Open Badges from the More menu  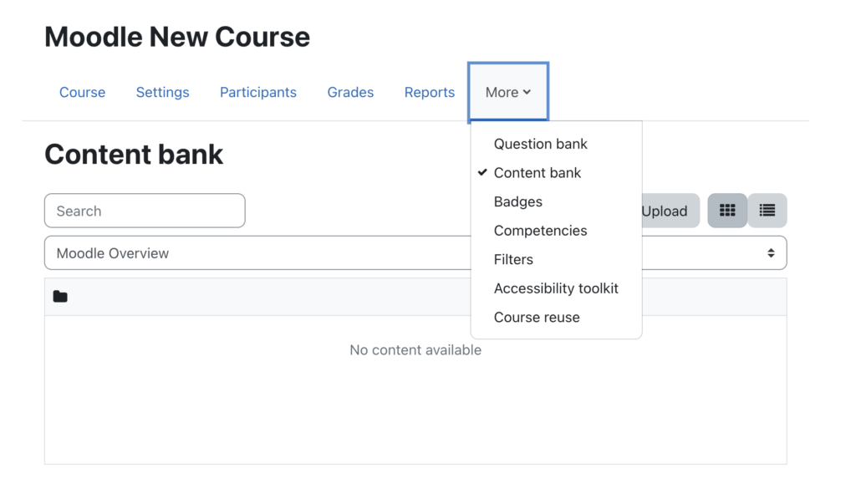tap(517, 201)
